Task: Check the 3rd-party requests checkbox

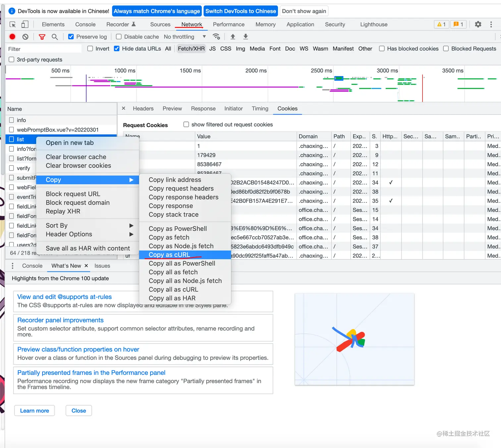Action: click(x=12, y=59)
